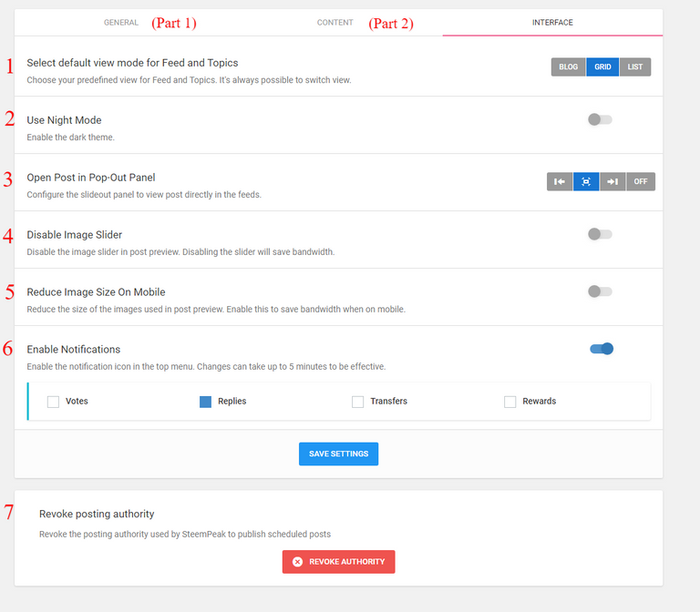The image size is (700, 612).
Task: Check the Transfers notification checkbox
Action: coord(357,402)
